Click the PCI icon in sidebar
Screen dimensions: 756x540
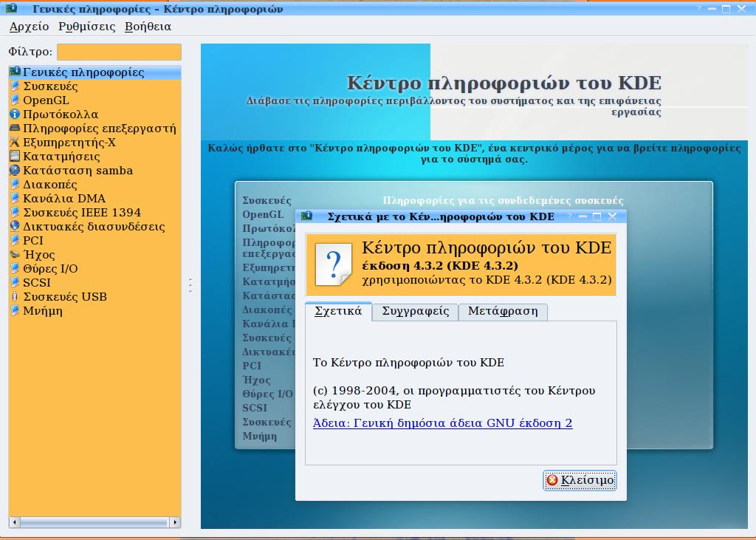pos(15,240)
